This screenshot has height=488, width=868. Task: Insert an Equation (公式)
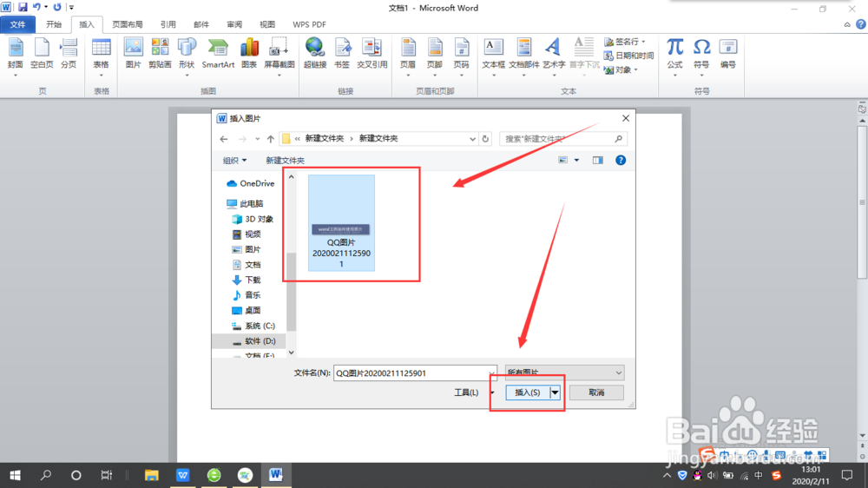pos(674,55)
